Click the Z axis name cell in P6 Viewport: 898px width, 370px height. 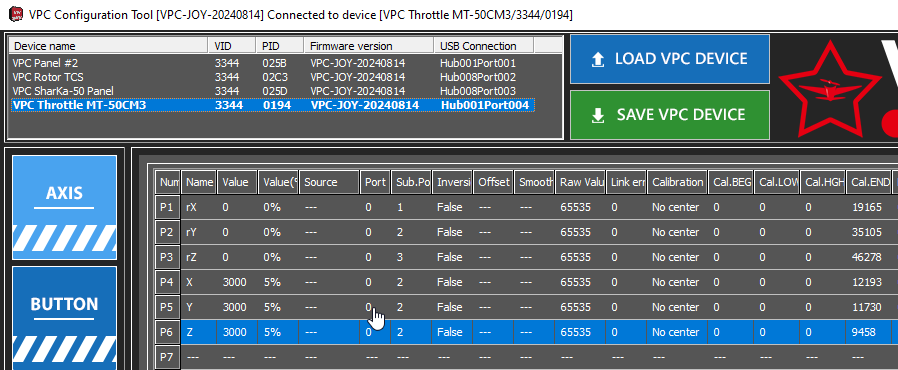[x=199, y=332]
